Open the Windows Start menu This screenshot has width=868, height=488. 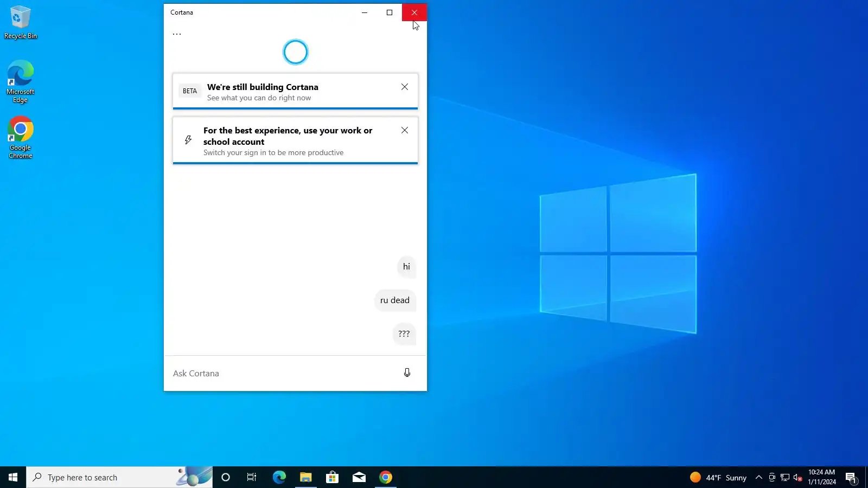coord(13,477)
